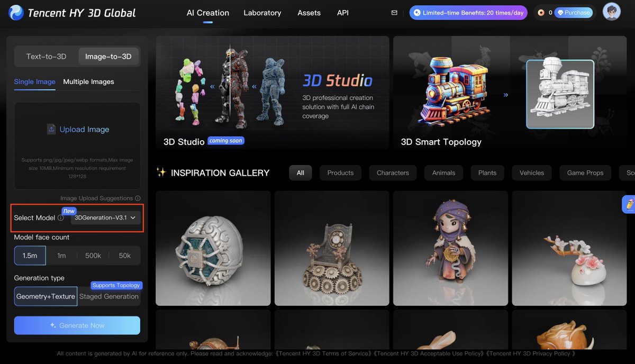
Task: Select the 500k model face count
Action: 93,256
